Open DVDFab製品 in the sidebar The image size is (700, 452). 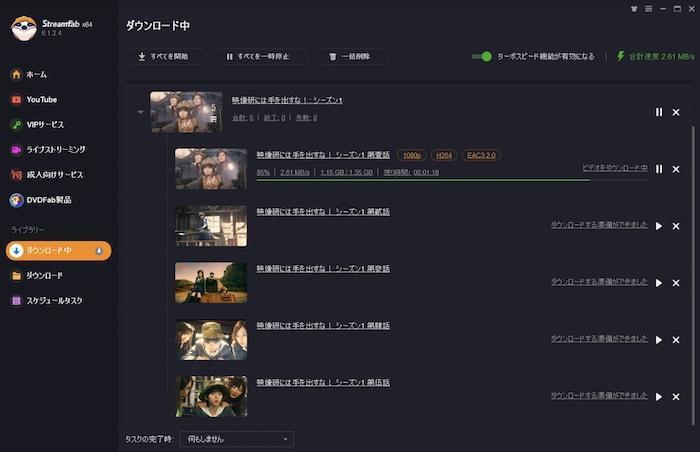coord(41,200)
